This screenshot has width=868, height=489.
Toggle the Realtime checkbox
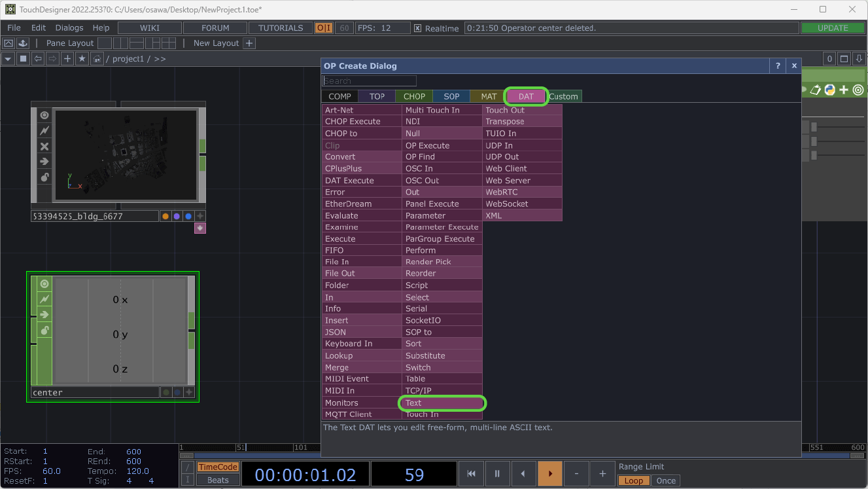[417, 28]
